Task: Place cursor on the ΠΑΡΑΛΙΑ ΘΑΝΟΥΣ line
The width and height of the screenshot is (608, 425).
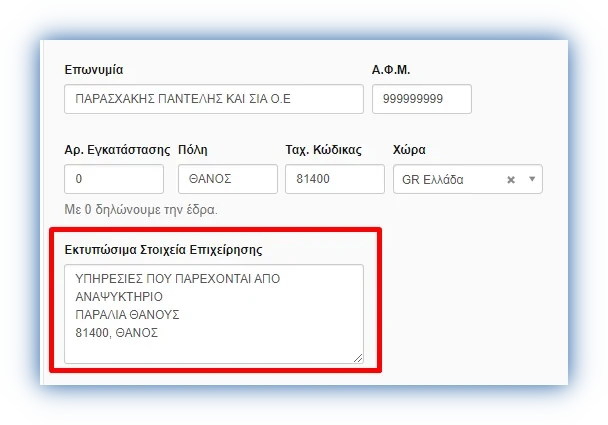Action: point(127,315)
